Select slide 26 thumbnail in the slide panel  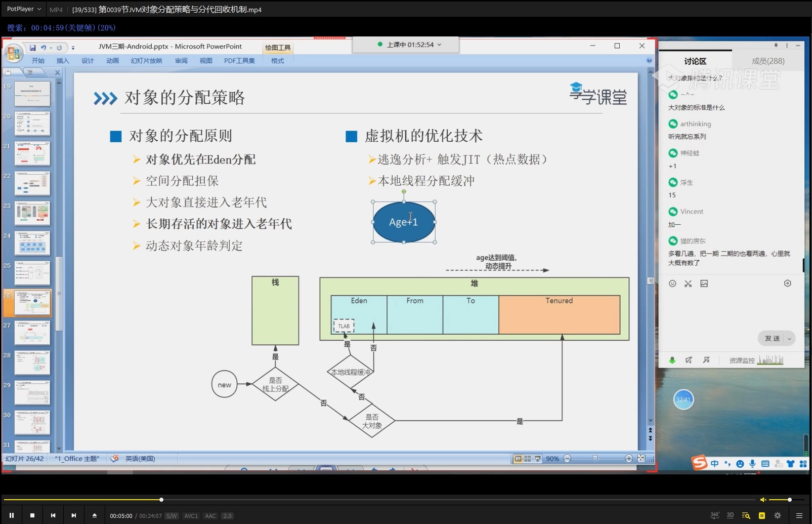click(x=32, y=303)
